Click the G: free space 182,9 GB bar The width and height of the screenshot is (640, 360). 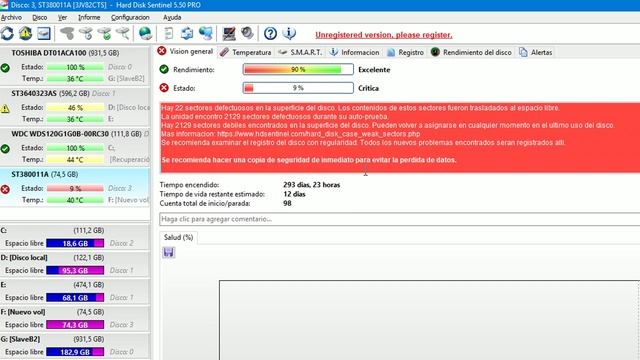click(75, 352)
